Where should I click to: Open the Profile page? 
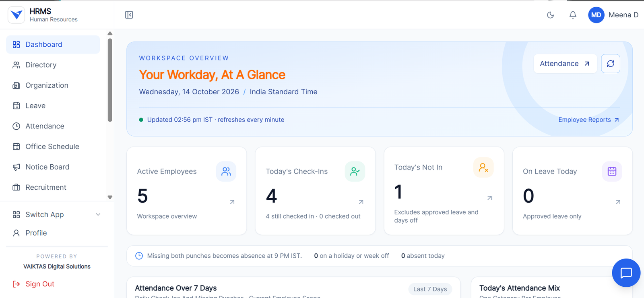pos(56,233)
